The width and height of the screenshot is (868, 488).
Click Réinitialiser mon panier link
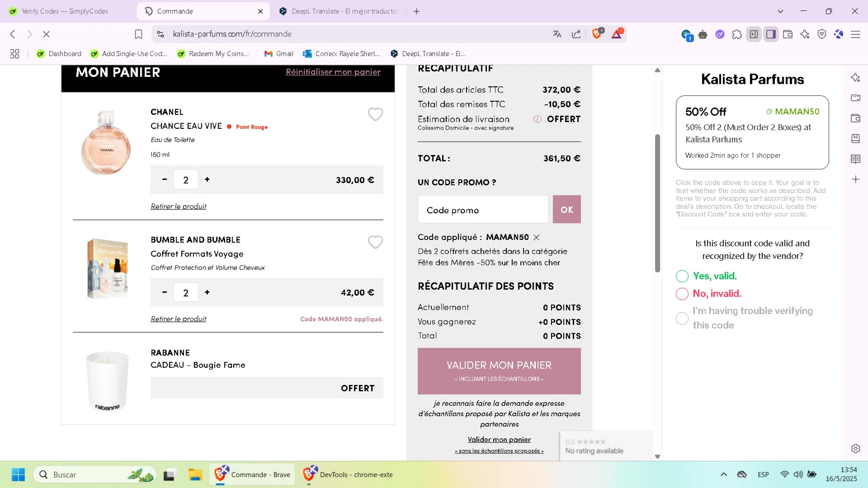(x=333, y=72)
